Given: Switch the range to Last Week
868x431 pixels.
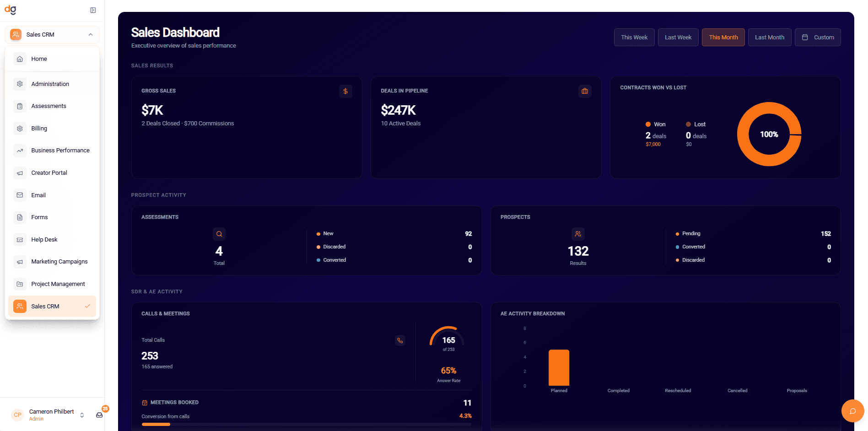Looking at the screenshot, I should click(678, 37).
